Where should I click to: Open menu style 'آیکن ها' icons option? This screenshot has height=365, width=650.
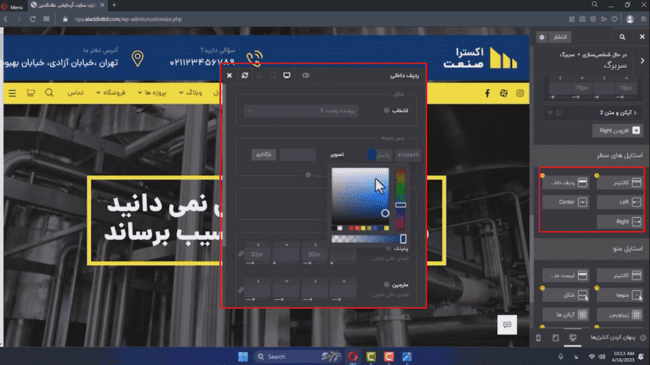tap(565, 315)
